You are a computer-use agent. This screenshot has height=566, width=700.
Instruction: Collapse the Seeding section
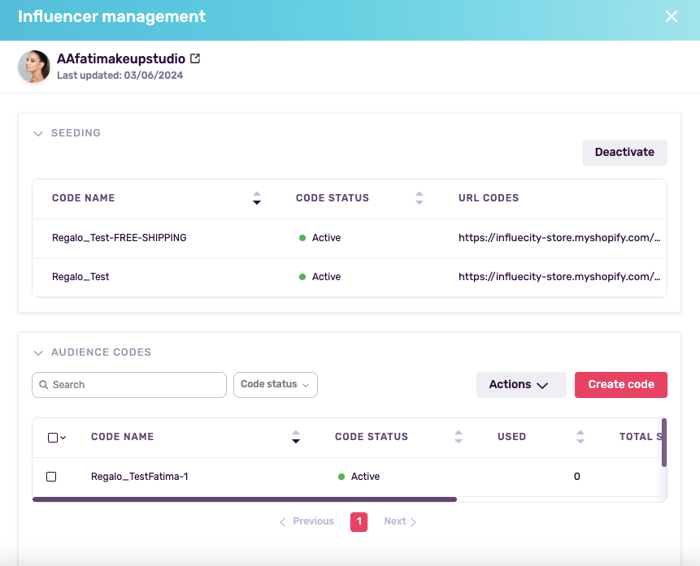38,133
